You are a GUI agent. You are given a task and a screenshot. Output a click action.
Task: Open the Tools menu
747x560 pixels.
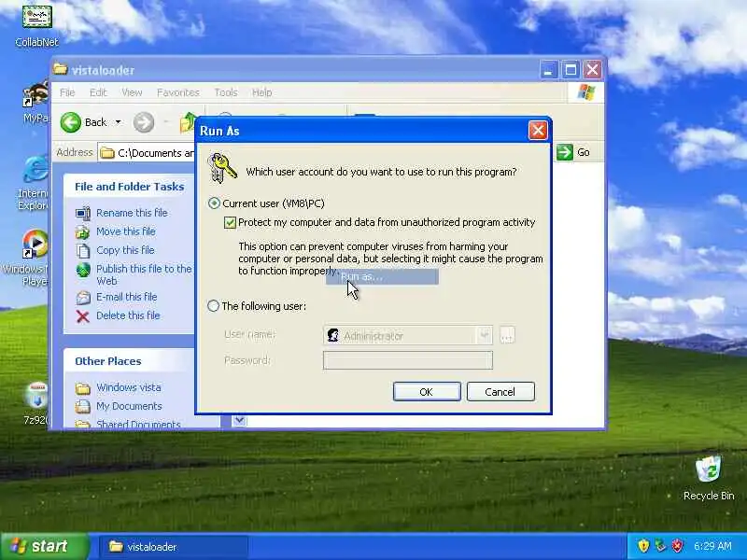(226, 92)
